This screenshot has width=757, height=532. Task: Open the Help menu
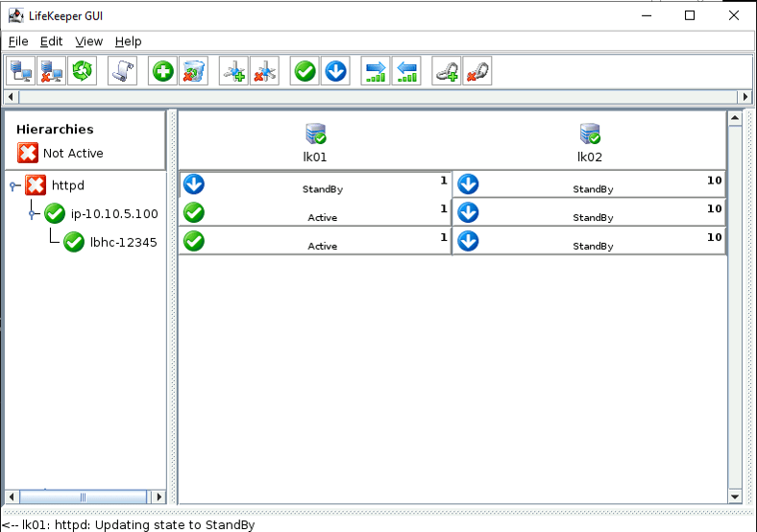tap(128, 41)
